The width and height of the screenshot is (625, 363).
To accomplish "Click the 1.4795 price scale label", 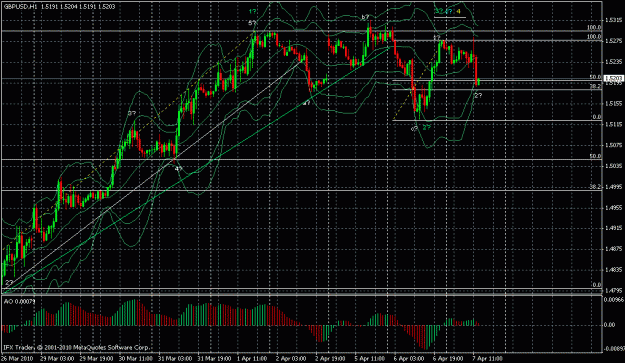I will pos(613,290).
